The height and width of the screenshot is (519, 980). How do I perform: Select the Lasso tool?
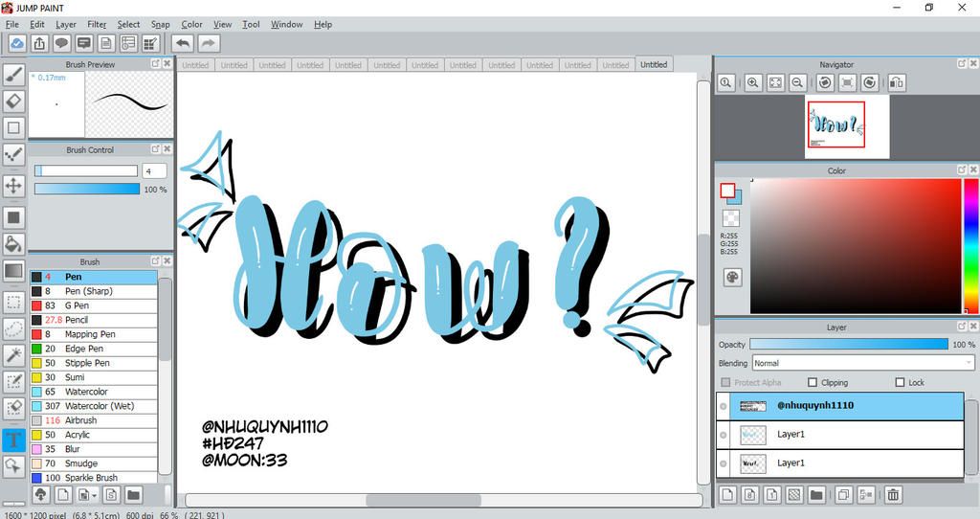pos(13,328)
